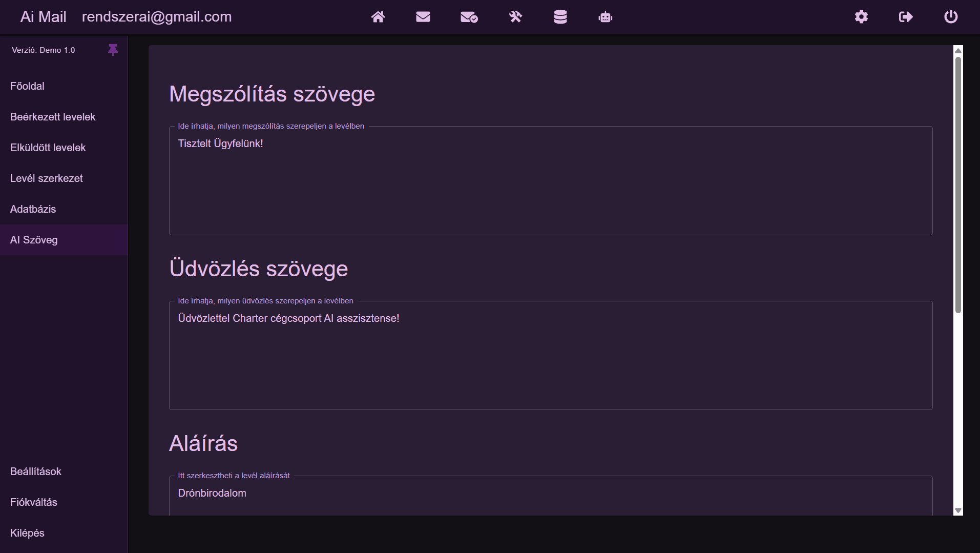The height and width of the screenshot is (553, 980).
Task: Click the checked-envelope icon for verified mail
Action: click(468, 17)
